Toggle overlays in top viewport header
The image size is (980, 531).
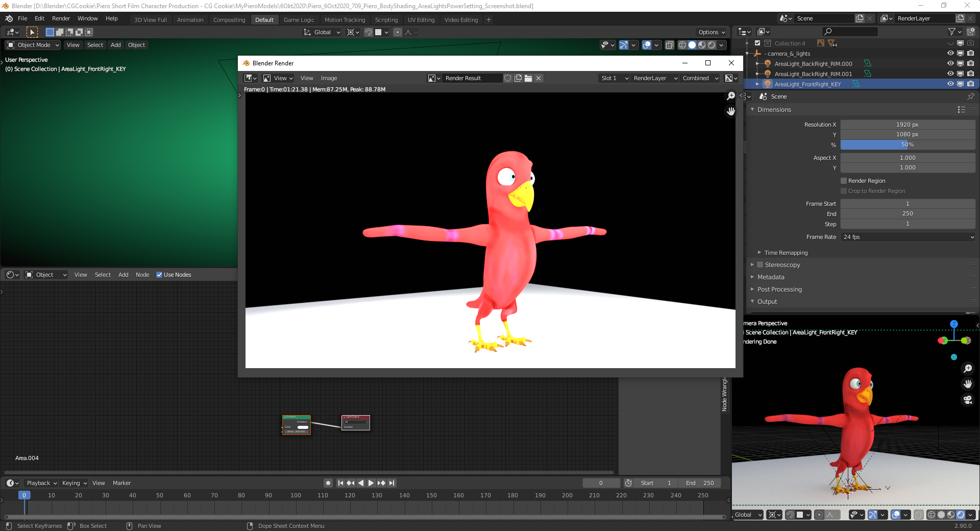(x=647, y=45)
